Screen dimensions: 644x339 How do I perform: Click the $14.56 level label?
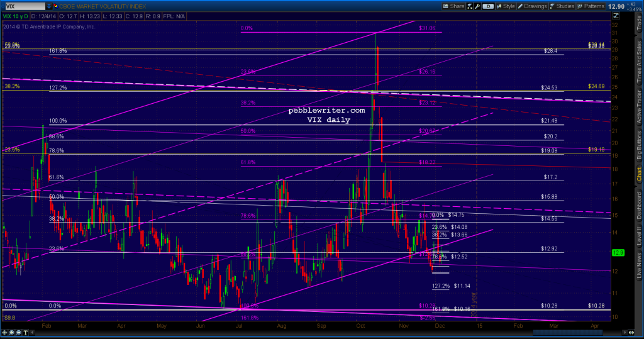(549, 219)
